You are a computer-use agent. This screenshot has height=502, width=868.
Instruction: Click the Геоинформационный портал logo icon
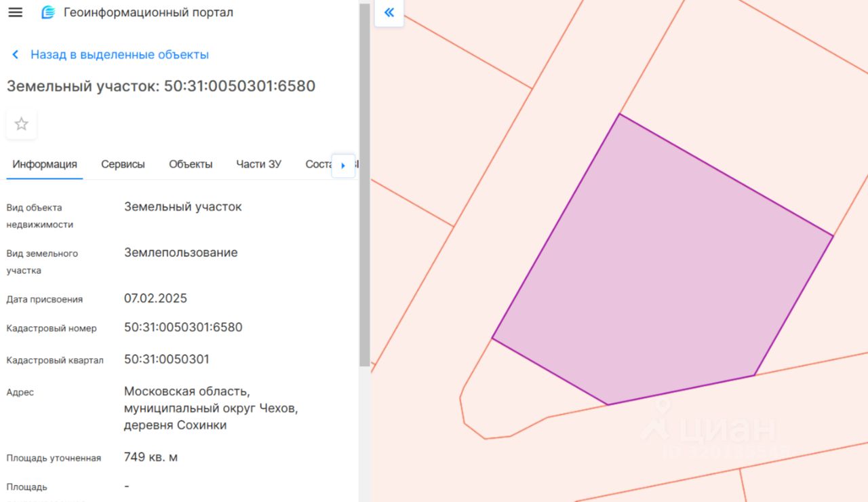point(47,12)
